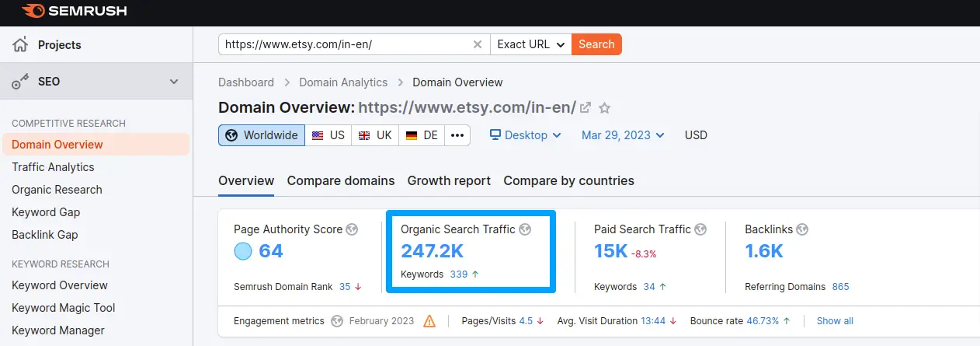Click the orange Search button
980x346 pixels.
click(596, 44)
